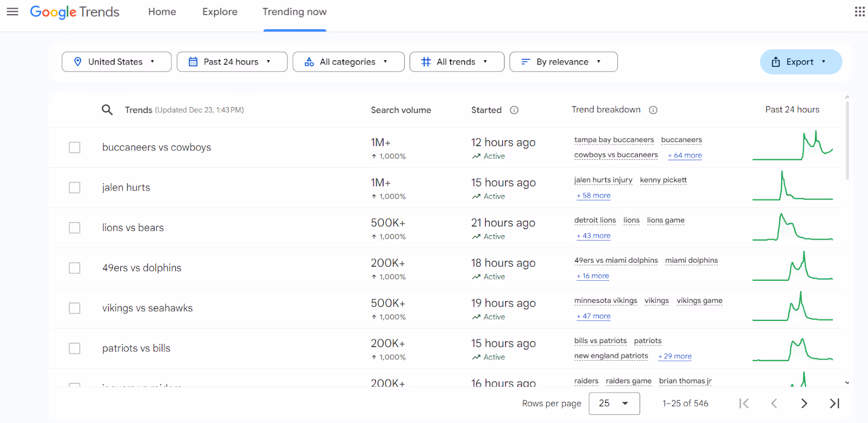Click the vikings game breakdown term

(700, 301)
